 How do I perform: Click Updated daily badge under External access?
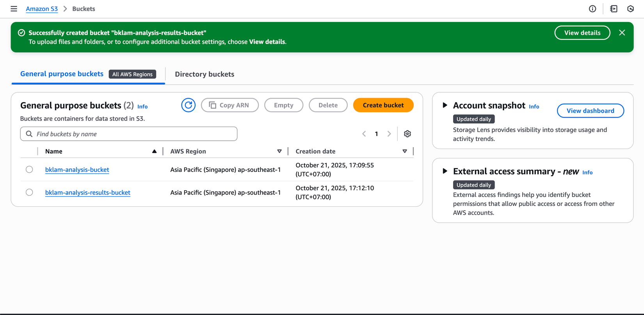point(474,185)
